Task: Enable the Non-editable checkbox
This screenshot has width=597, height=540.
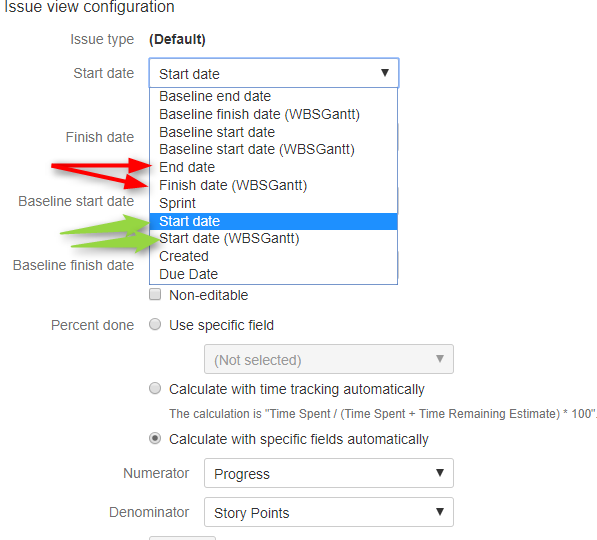Action: click(x=155, y=294)
